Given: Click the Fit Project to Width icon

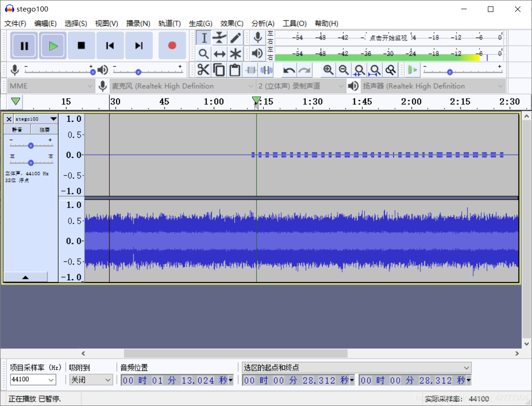Looking at the screenshot, I should pyautogui.click(x=375, y=70).
